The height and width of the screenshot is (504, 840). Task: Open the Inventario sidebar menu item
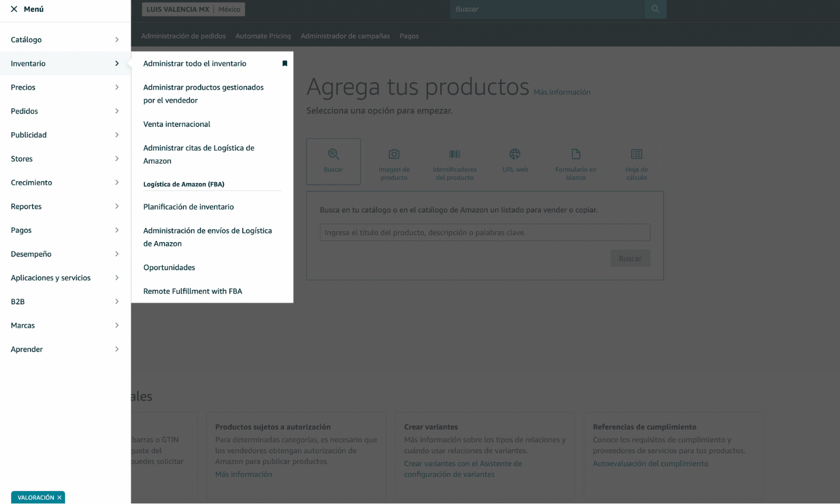tap(66, 63)
